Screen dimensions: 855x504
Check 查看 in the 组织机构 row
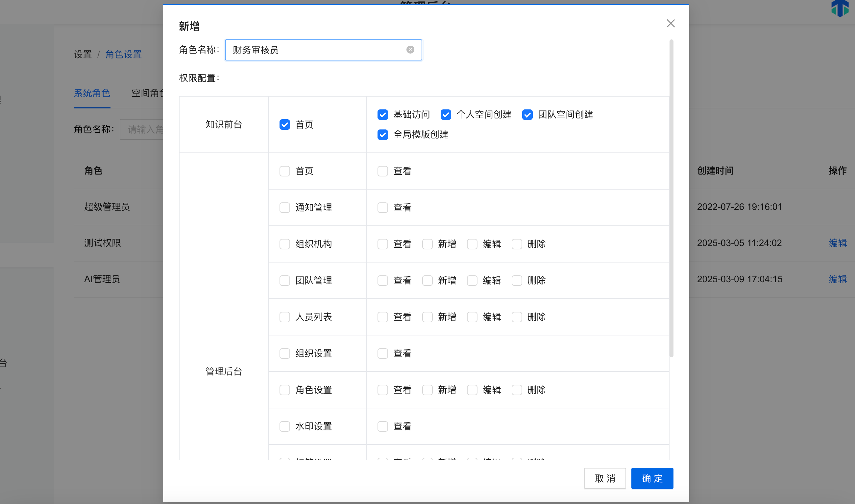click(382, 244)
